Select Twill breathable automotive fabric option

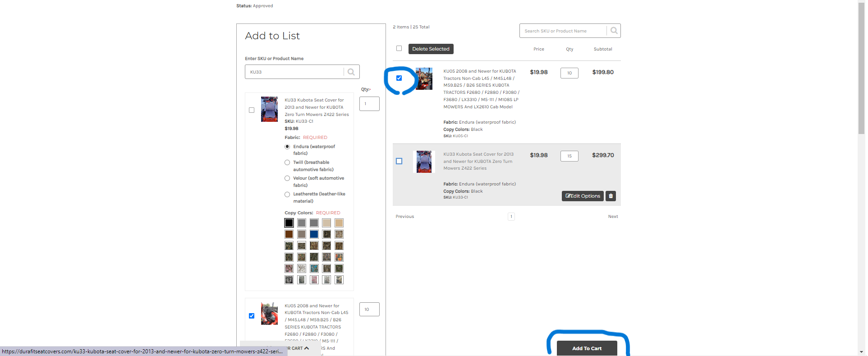pyautogui.click(x=287, y=162)
